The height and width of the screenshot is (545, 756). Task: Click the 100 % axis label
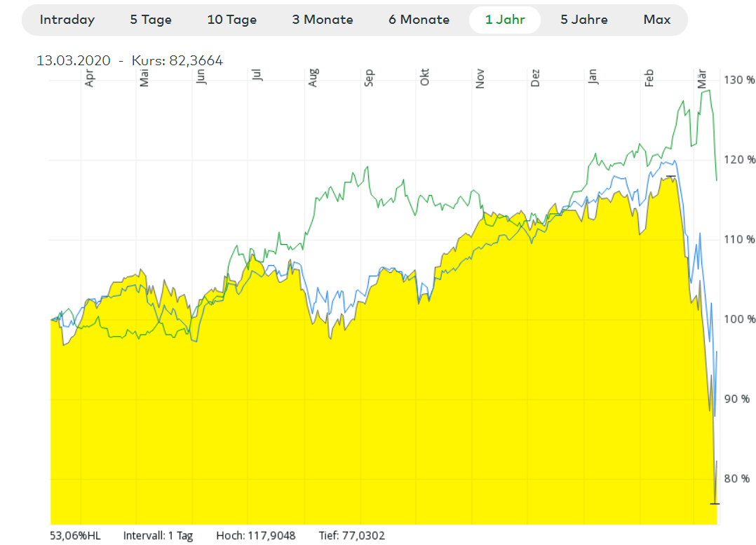click(x=739, y=319)
